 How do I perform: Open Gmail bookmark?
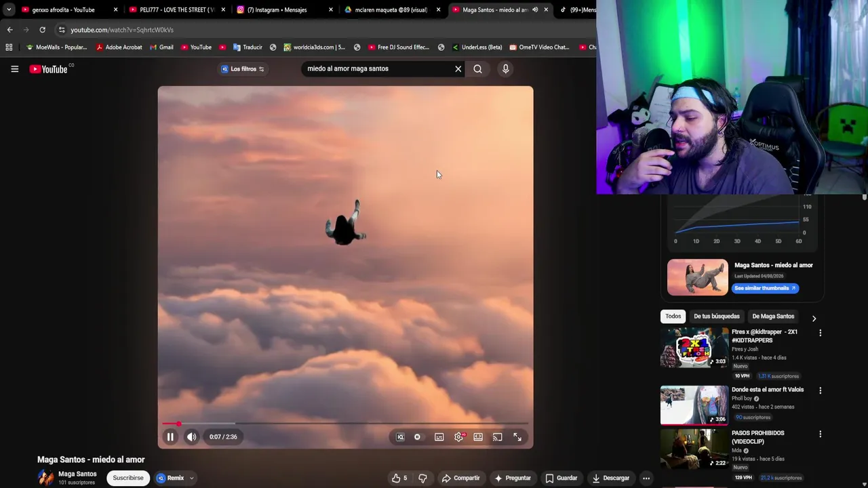[x=161, y=47]
